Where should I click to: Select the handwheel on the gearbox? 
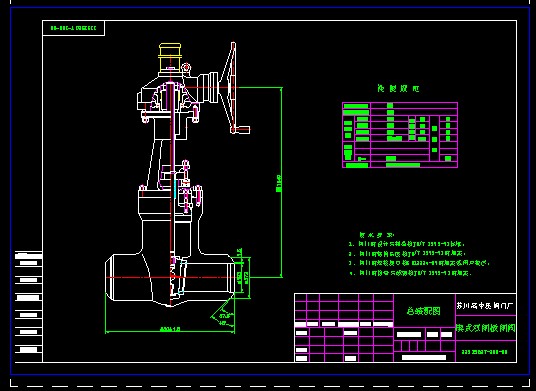point(229,86)
